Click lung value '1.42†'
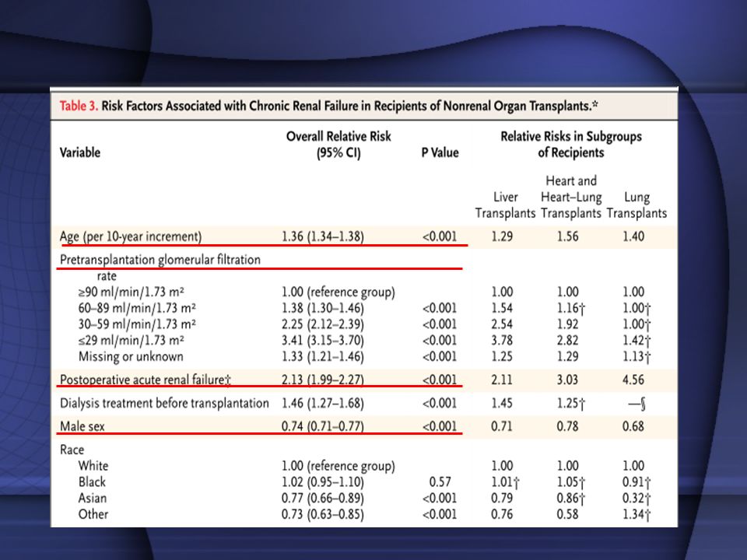747x560 pixels. (x=637, y=341)
